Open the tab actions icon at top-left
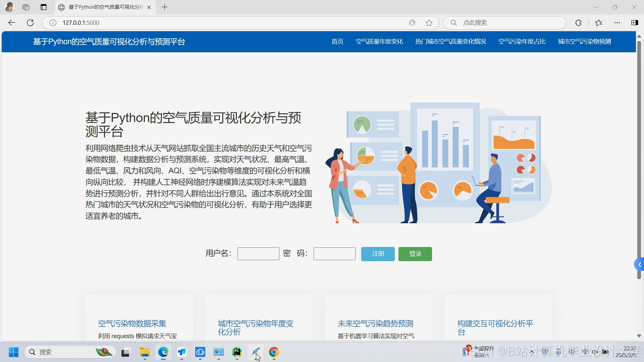The image size is (644, 362). [44, 7]
